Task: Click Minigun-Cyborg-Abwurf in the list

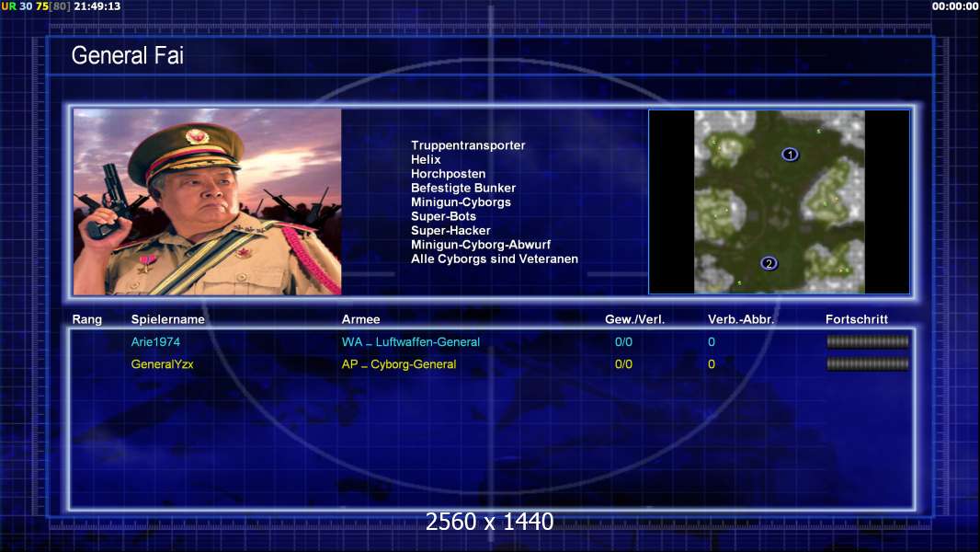Action: click(x=481, y=245)
